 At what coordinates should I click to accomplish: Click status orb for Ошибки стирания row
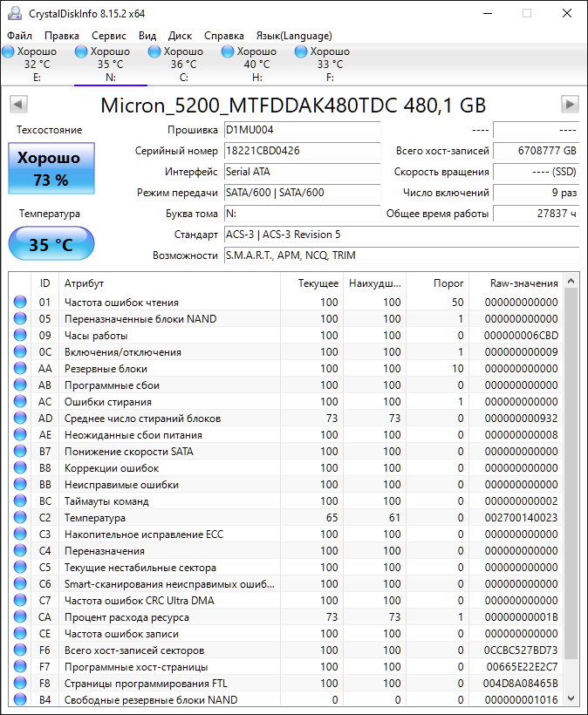tap(20, 401)
